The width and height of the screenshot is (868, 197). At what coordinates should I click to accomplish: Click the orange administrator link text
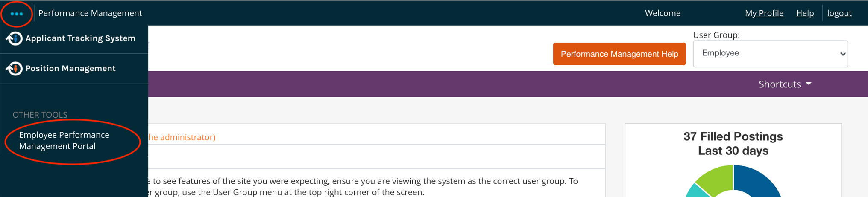(182, 137)
